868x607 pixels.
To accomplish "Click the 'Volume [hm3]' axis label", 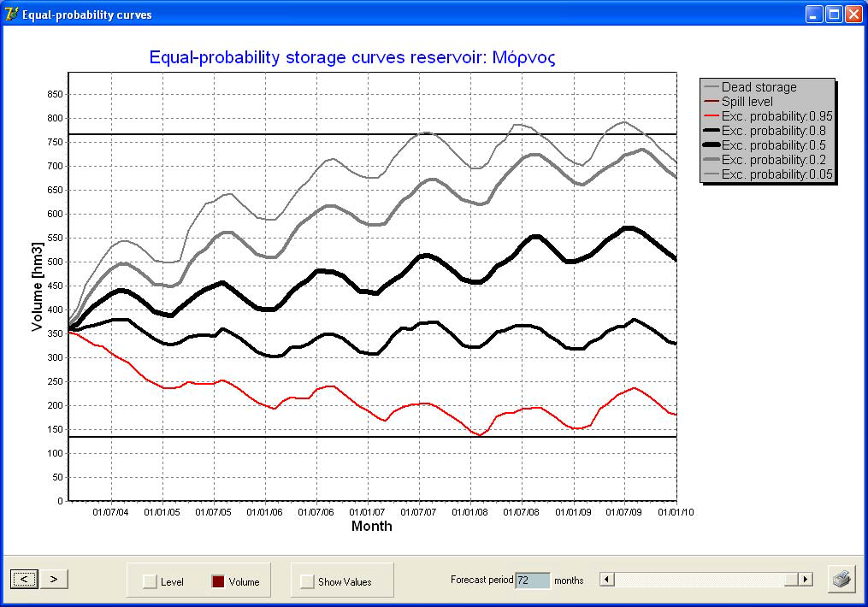I will click(37, 286).
